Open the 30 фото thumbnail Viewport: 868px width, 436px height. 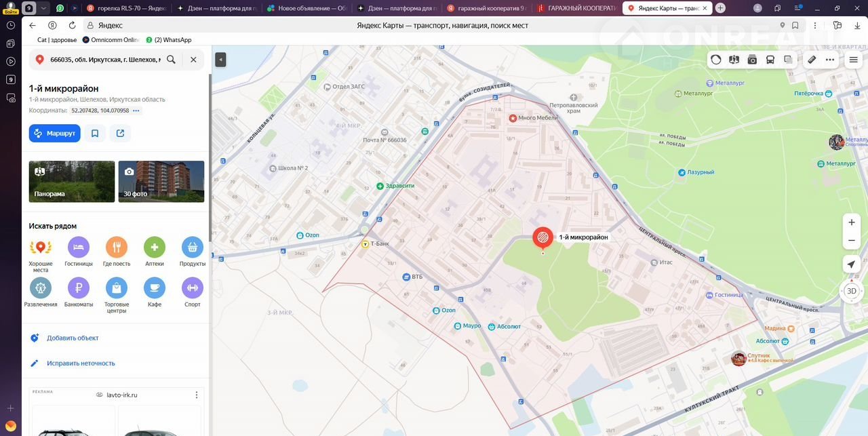(161, 181)
